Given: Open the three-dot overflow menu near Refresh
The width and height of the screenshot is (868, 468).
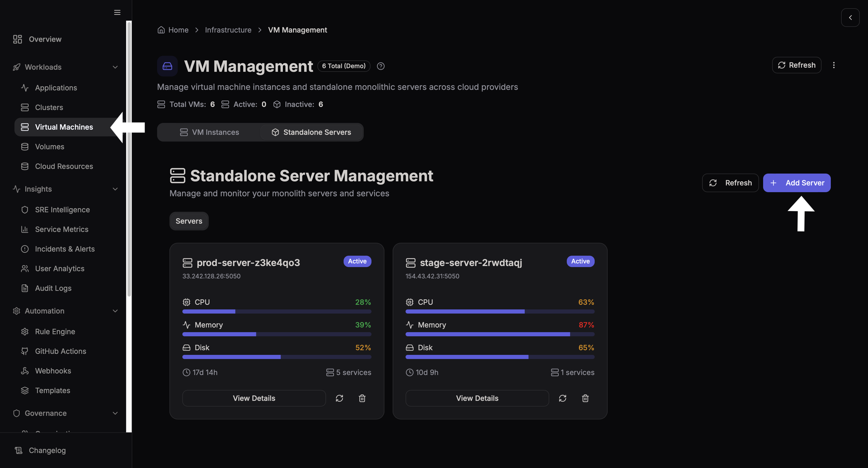Looking at the screenshot, I should pyautogui.click(x=834, y=65).
